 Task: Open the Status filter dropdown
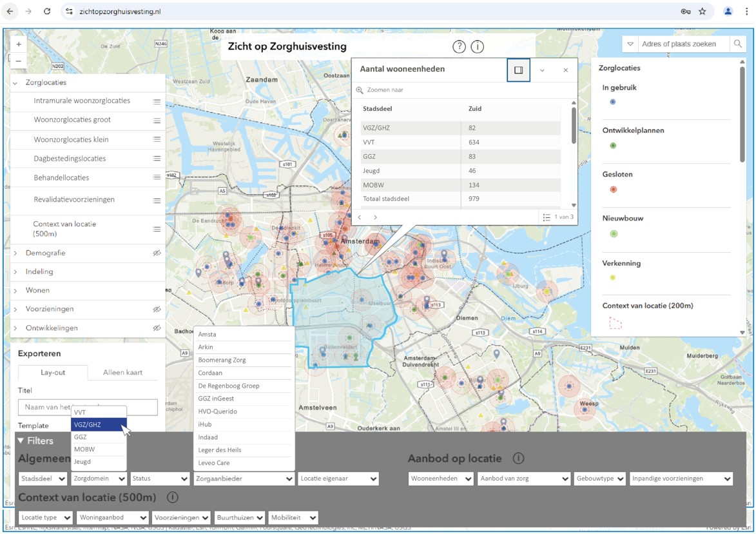point(160,479)
